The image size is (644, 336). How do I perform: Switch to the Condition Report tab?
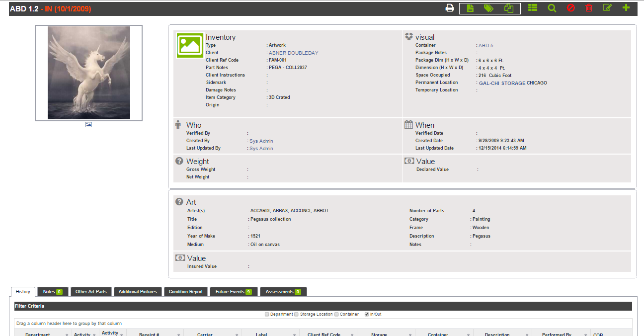point(185,292)
